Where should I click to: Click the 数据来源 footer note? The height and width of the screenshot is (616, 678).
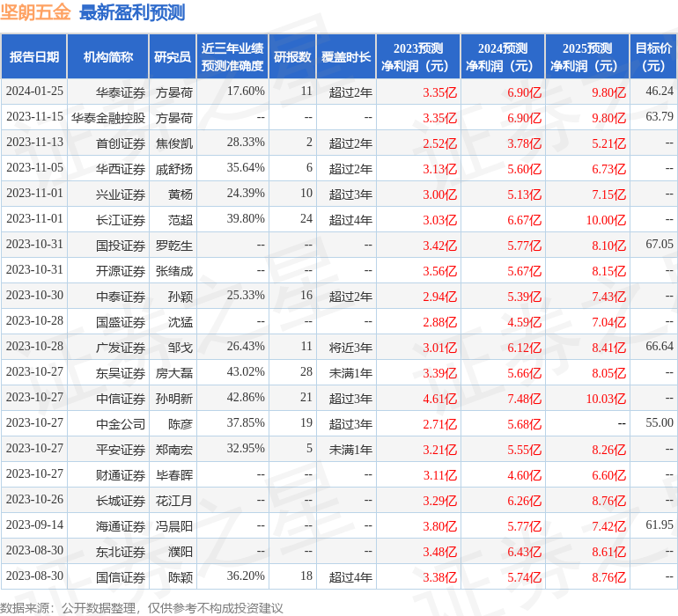tap(142, 608)
